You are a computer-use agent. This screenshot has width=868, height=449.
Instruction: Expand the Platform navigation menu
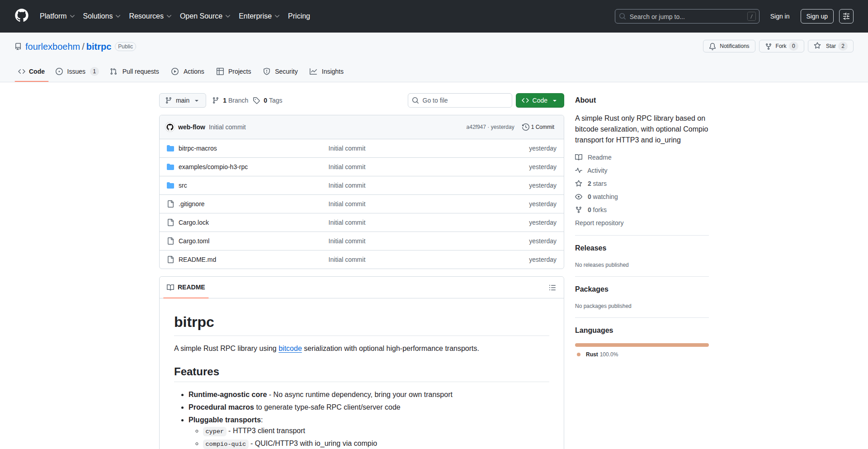click(x=57, y=16)
